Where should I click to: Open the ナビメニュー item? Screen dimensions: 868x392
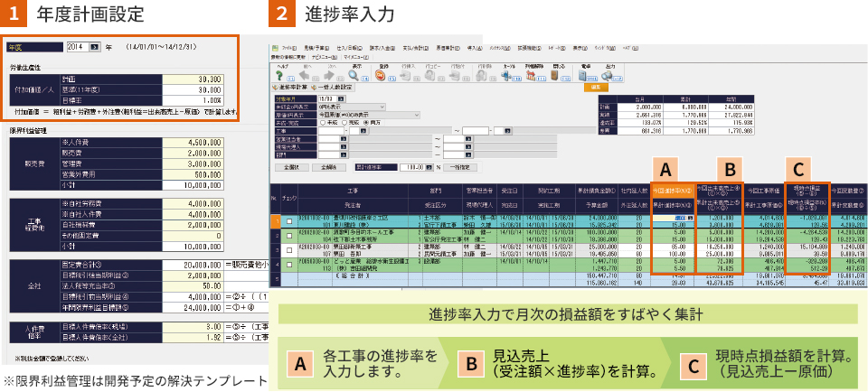325,58
